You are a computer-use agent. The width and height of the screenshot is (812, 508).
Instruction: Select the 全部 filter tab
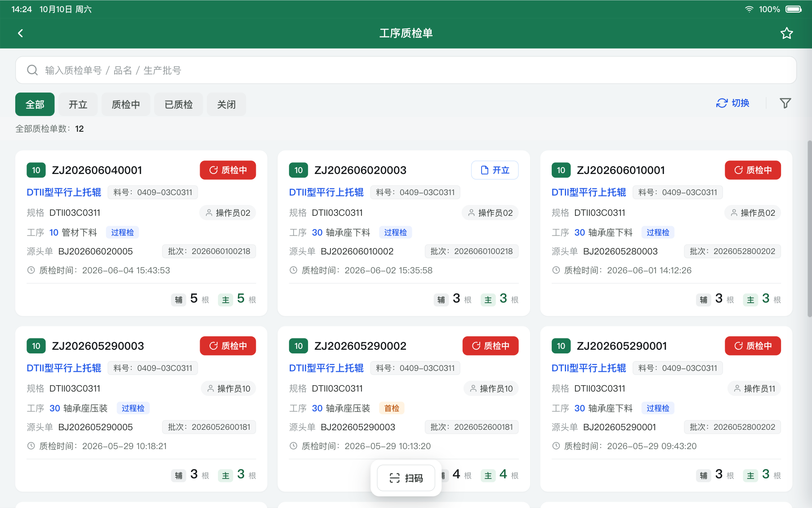pyautogui.click(x=35, y=104)
